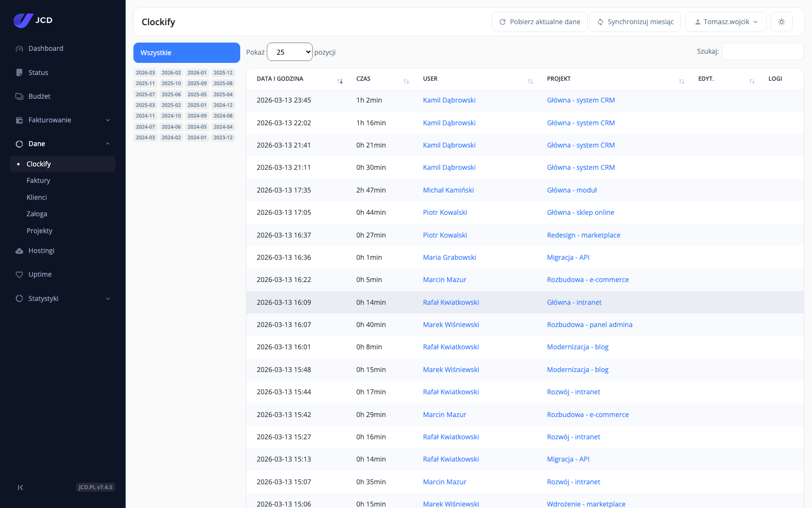Filter by month 2024-12

click(223, 105)
